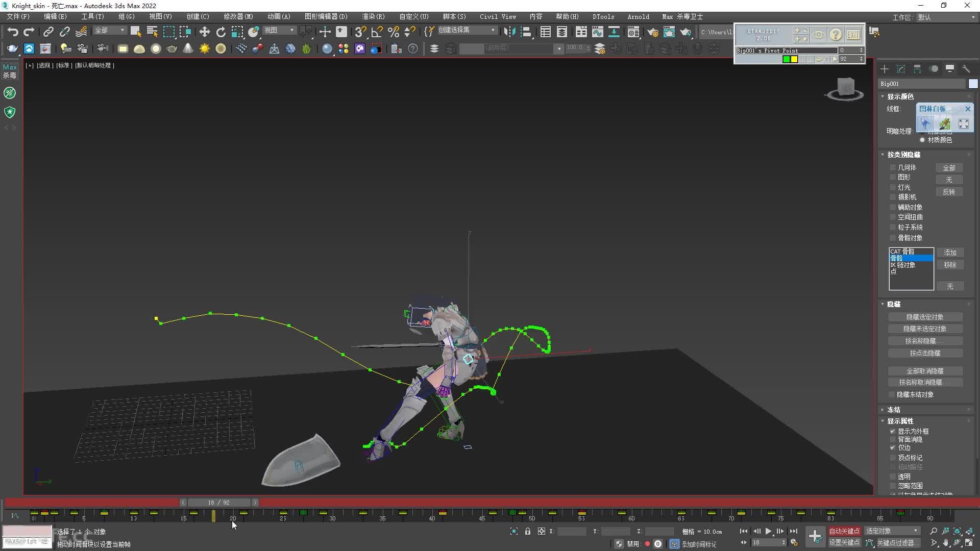980x551 pixels.
Task: Toggle the 背面消隐 checkbox
Action: [893, 439]
